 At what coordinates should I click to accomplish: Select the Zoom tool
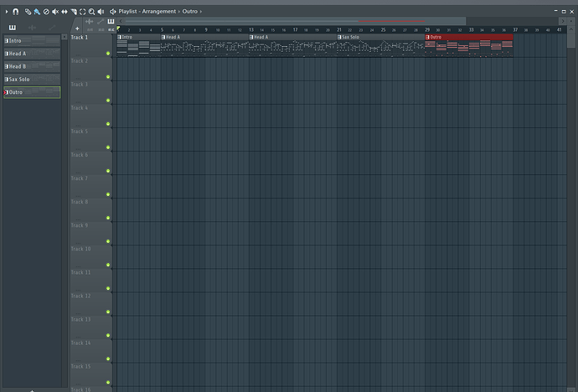click(91, 12)
